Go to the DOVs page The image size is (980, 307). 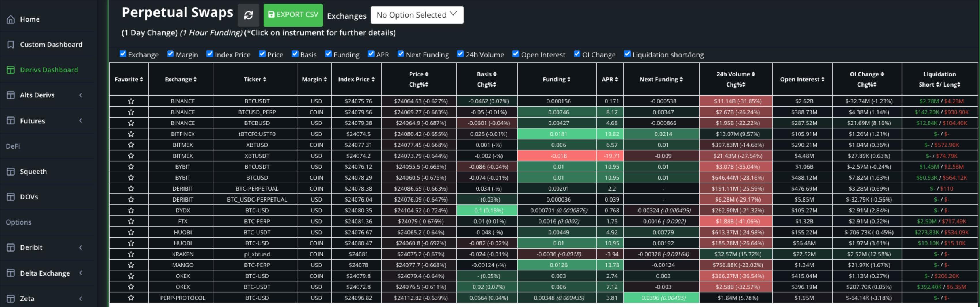click(29, 197)
